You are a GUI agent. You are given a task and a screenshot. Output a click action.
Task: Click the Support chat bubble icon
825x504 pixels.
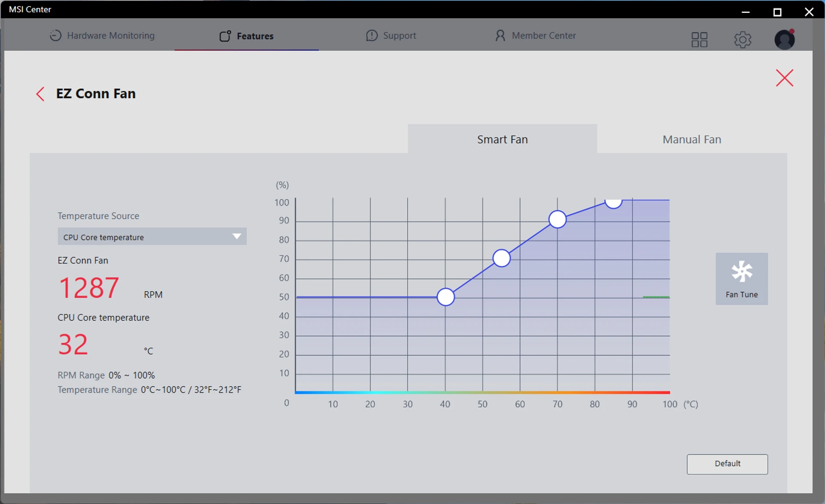[372, 36]
